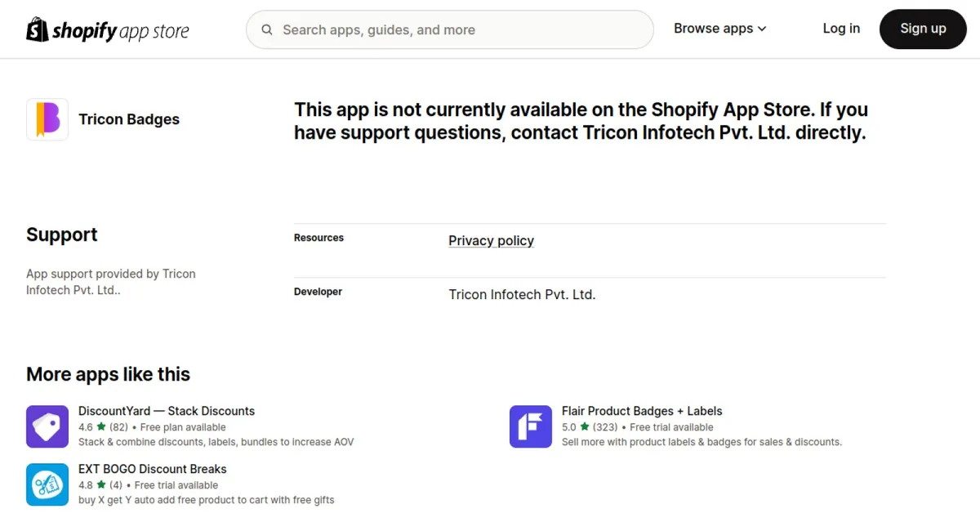
Task: Open the Log in link
Action: click(x=841, y=29)
